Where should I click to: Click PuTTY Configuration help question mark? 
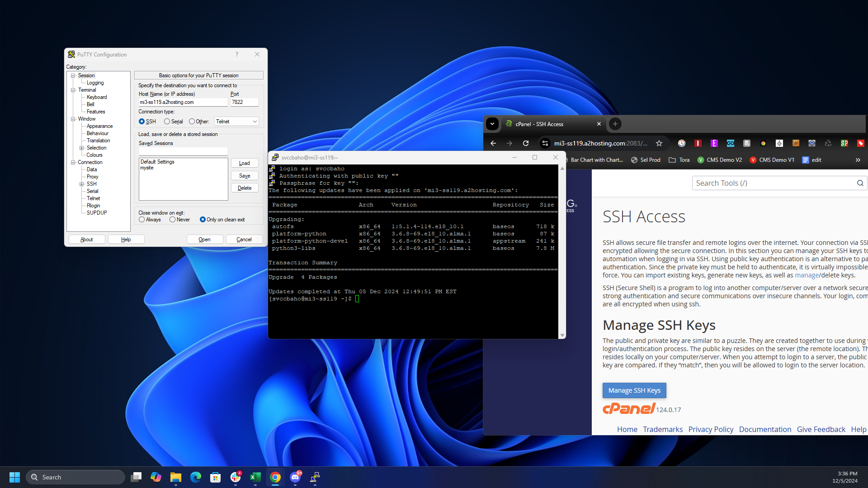(x=236, y=54)
